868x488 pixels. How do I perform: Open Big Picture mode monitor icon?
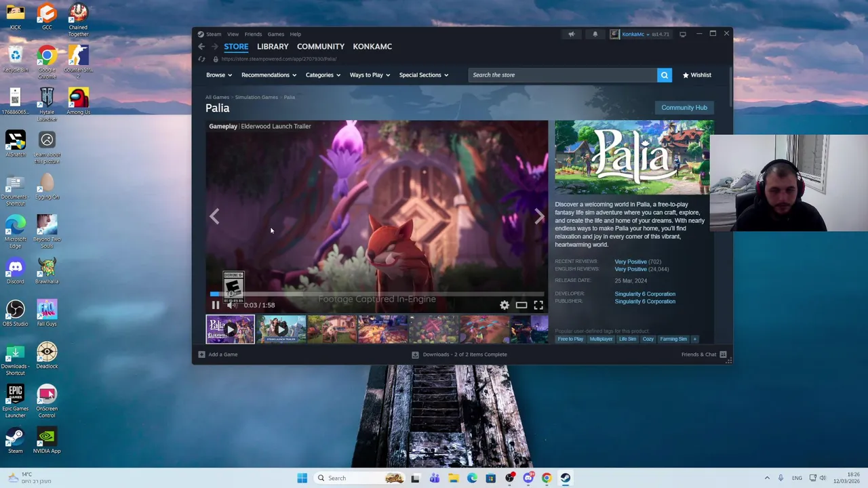683,34
